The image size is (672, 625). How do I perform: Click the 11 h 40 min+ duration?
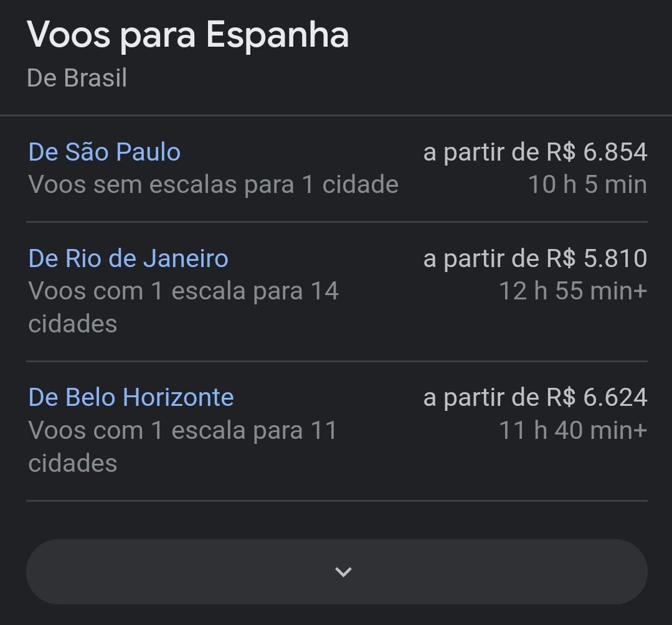(573, 430)
